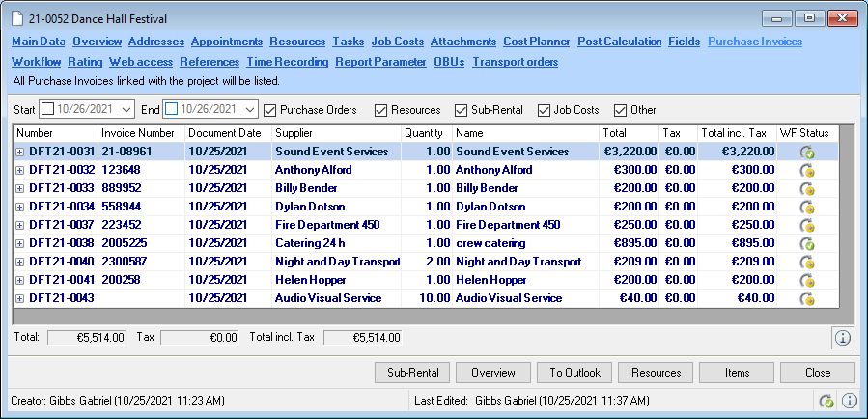Viewport: 868px width, 419px height.
Task: Click WF status icon for Audio Visual Service
Action: [x=807, y=298]
